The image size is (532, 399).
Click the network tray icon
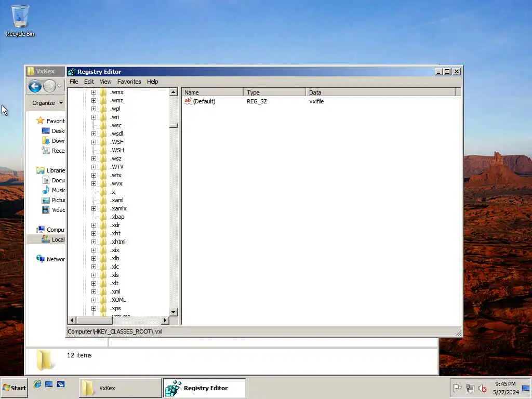470,388
